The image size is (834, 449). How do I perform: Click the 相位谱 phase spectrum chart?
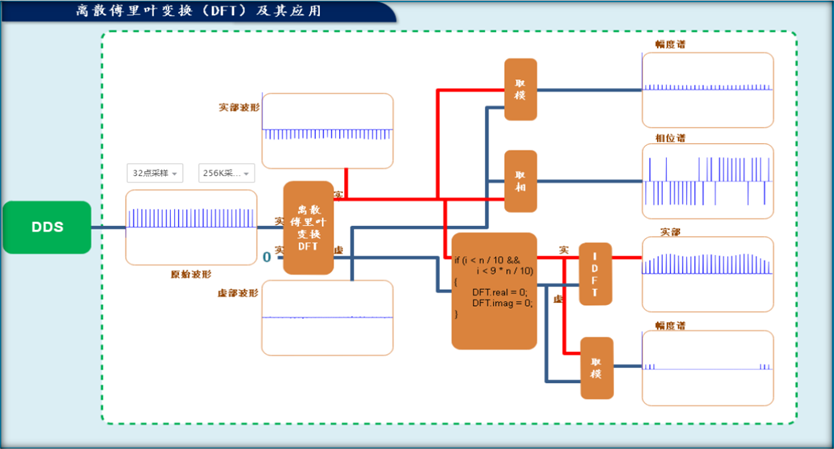coord(707,181)
